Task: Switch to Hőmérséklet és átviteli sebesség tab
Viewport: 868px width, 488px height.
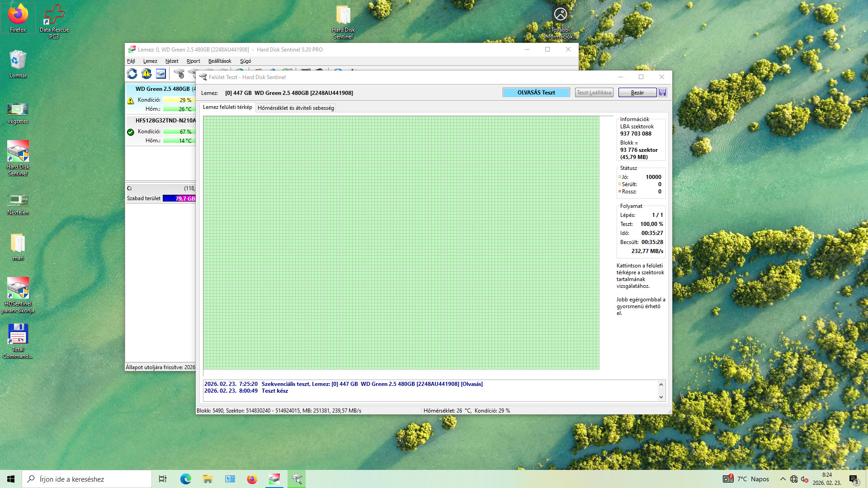Action: click(296, 108)
